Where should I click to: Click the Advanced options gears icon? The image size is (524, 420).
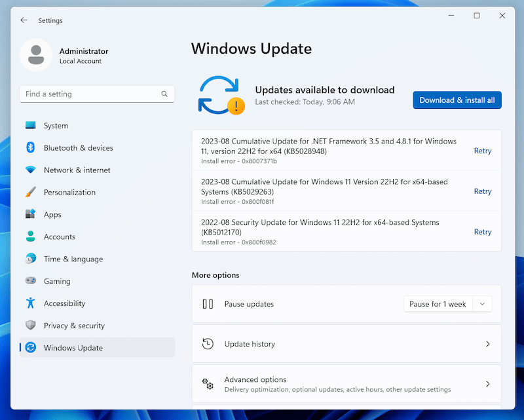(x=208, y=383)
